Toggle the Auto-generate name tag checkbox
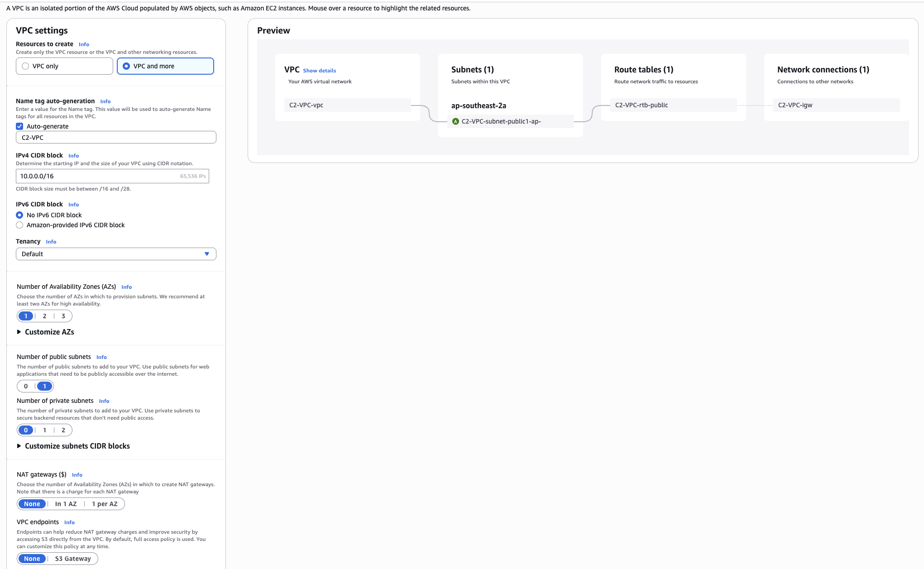Screen dimensions: 924x569 tap(19, 126)
